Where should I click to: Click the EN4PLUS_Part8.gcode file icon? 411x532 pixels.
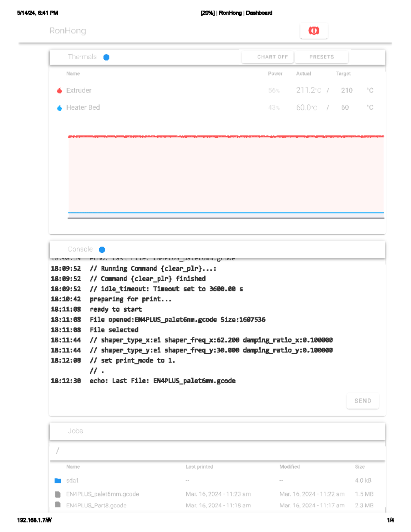click(58, 505)
